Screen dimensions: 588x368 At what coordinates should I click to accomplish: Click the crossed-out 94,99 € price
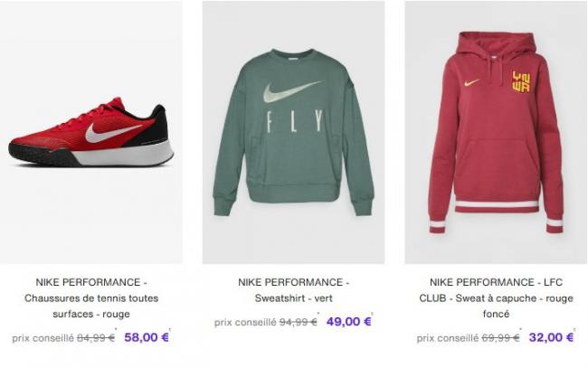click(299, 322)
